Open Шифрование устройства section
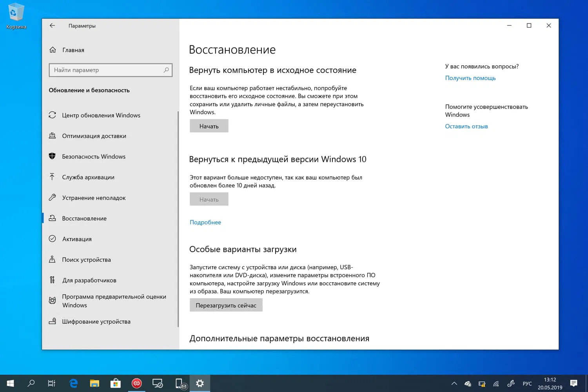This screenshot has height=392, width=588. point(96,321)
